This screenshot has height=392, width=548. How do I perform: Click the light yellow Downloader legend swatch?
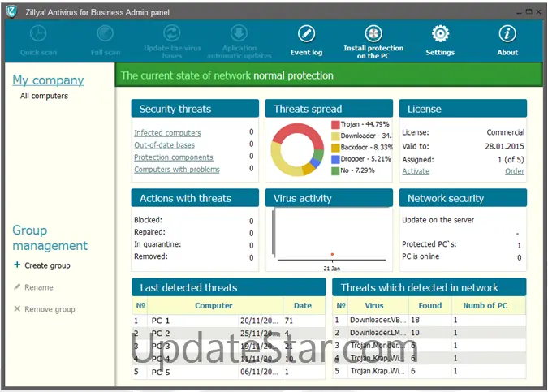[x=335, y=136]
